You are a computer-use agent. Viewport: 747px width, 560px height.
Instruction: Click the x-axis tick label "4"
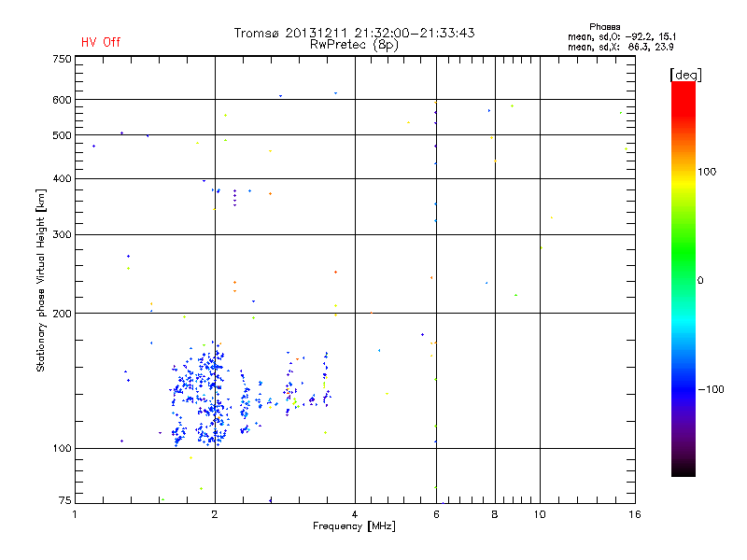(x=355, y=514)
